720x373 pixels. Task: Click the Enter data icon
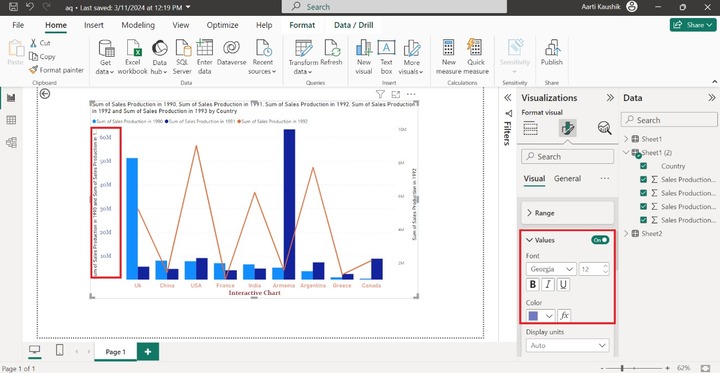tap(204, 57)
